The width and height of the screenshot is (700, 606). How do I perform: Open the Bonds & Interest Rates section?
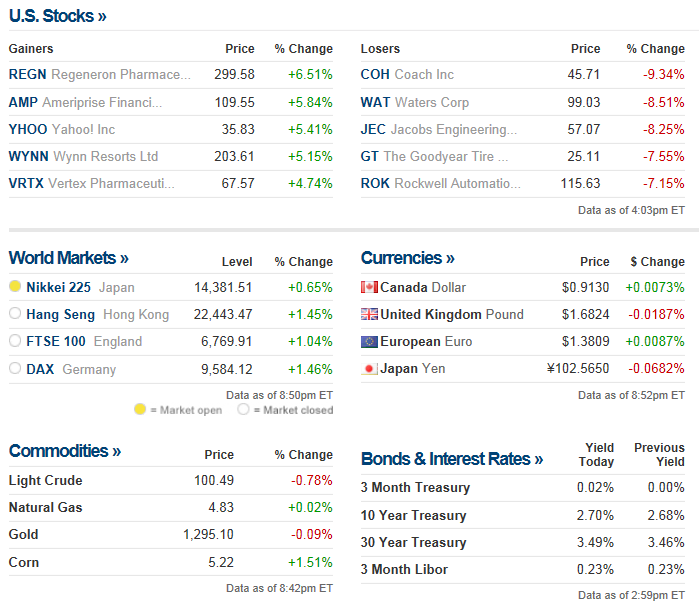(452, 459)
